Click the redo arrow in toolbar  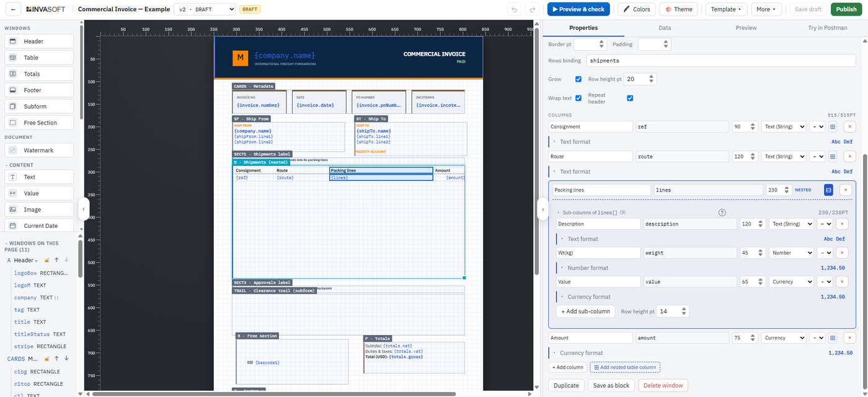click(532, 9)
